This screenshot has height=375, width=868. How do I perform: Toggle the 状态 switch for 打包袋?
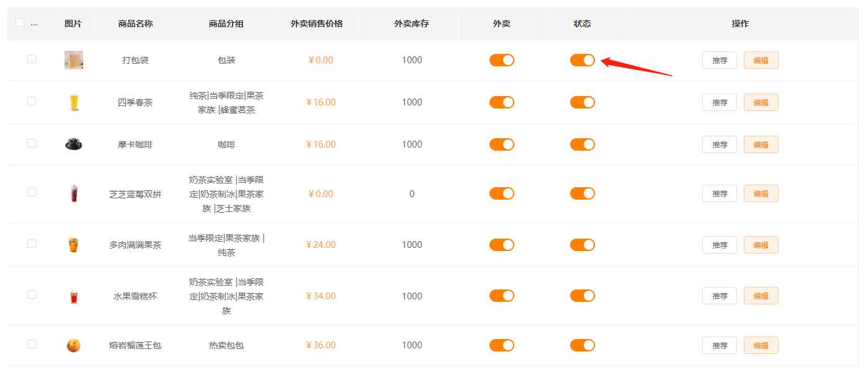tap(583, 60)
